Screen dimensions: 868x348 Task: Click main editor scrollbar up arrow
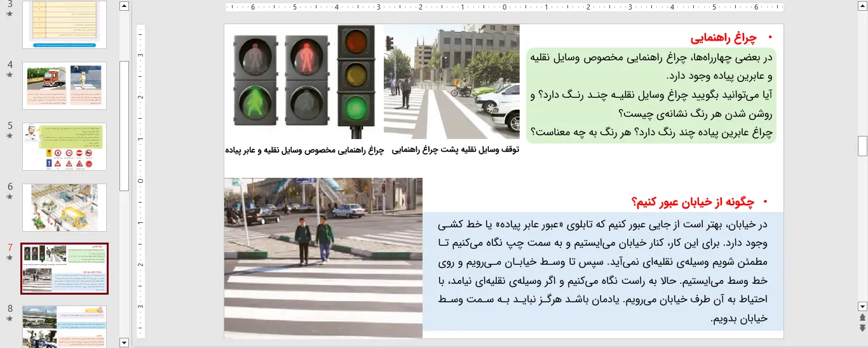click(862, 6)
